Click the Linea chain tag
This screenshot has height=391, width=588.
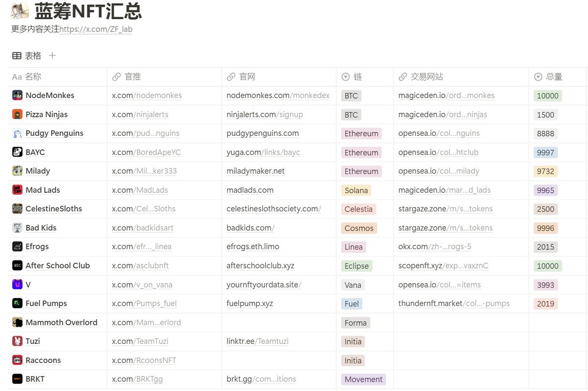(353, 247)
